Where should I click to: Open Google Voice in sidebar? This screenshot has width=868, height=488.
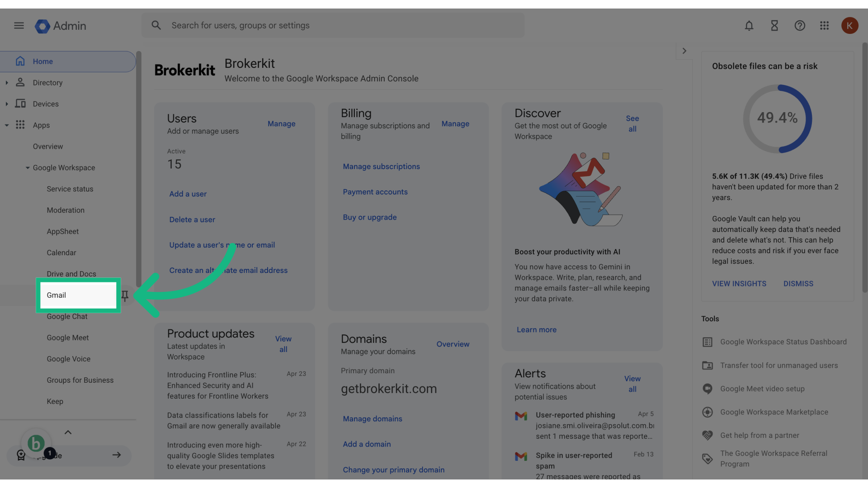click(69, 359)
